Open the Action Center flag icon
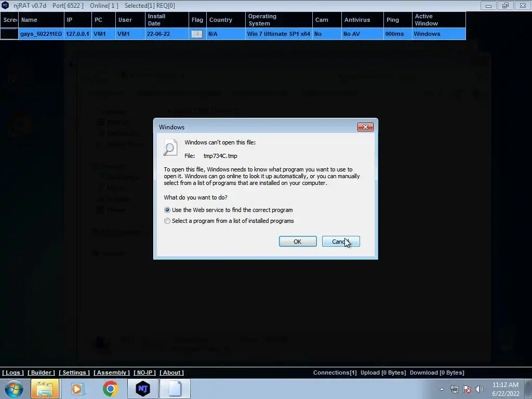Image resolution: width=532 pixels, height=399 pixels. pos(467,389)
